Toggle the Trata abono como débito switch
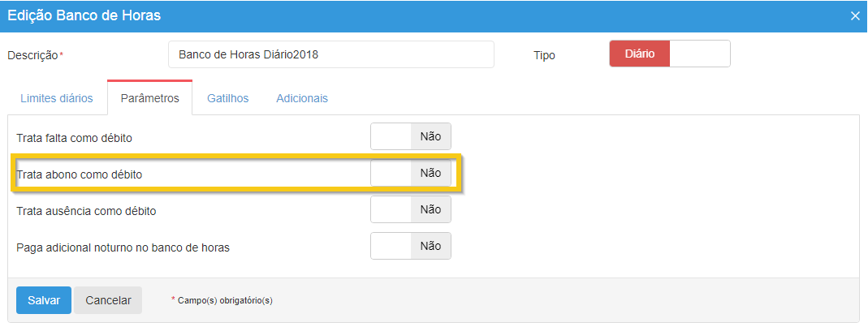 click(410, 173)
